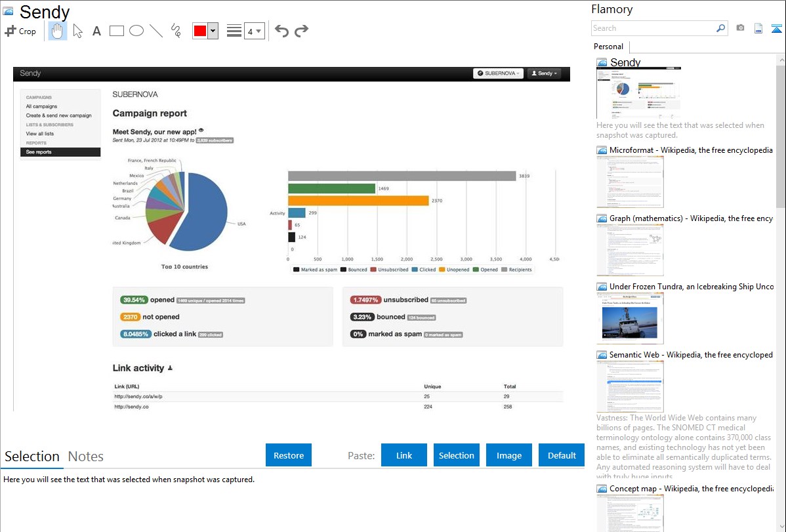This screenshot has width=786, height=532.
Task: Click the Opened legend entry in chart
Action: (x=486, y=270)
